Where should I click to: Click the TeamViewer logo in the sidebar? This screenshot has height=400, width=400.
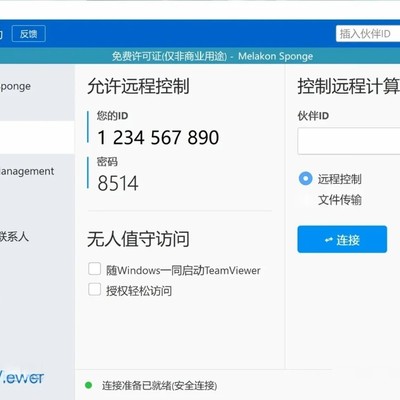22,377
